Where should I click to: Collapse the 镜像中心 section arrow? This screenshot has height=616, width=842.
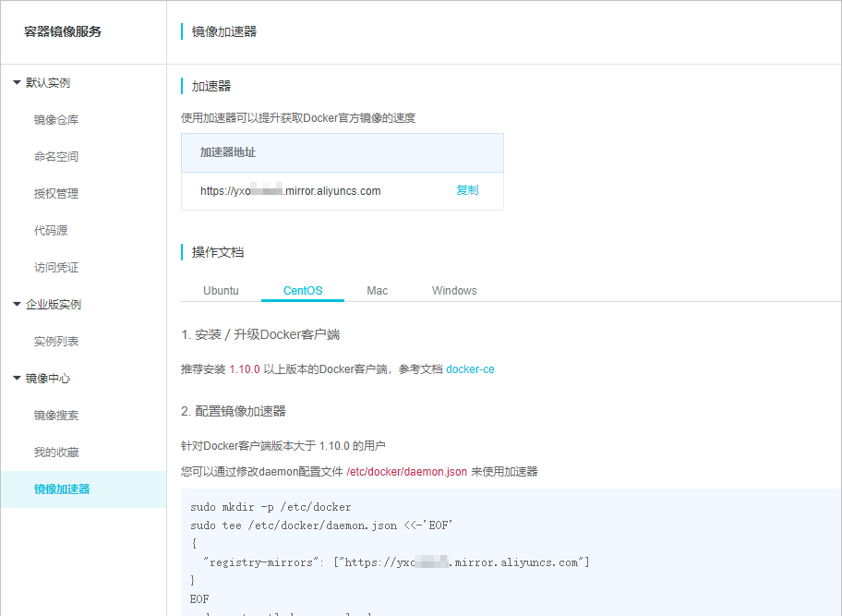click(x=17, y=379)
